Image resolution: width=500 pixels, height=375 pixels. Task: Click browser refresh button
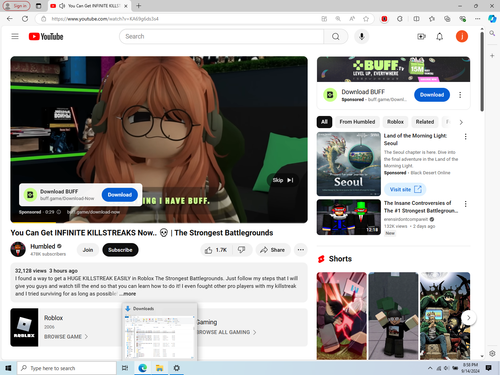point(25,19)
